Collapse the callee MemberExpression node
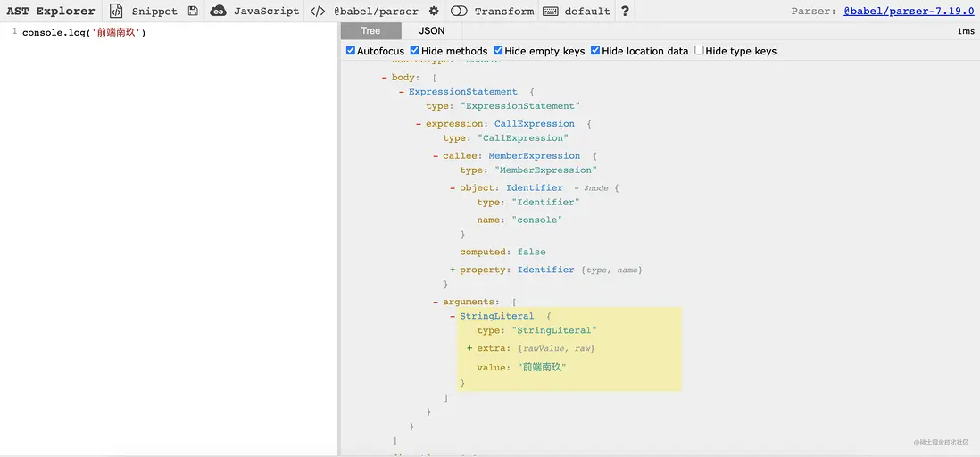The width and height of the screenshot is (980, 457). click(436, 156)
